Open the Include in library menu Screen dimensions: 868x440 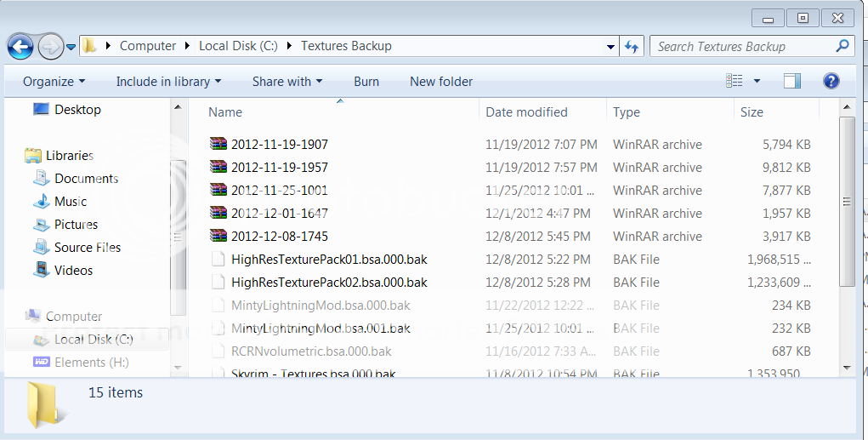point(167,82)
